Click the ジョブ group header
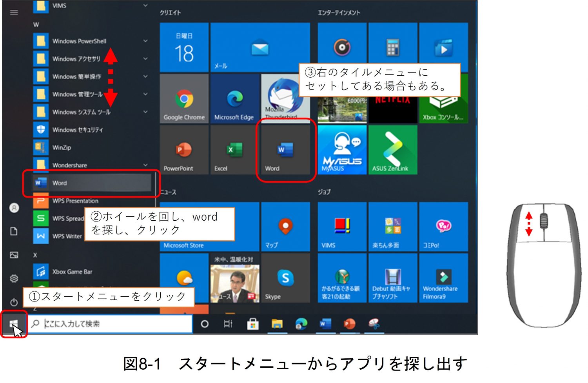Image resolution: width=588 pixels, height=383 pixels. click(x=324, y=192)
